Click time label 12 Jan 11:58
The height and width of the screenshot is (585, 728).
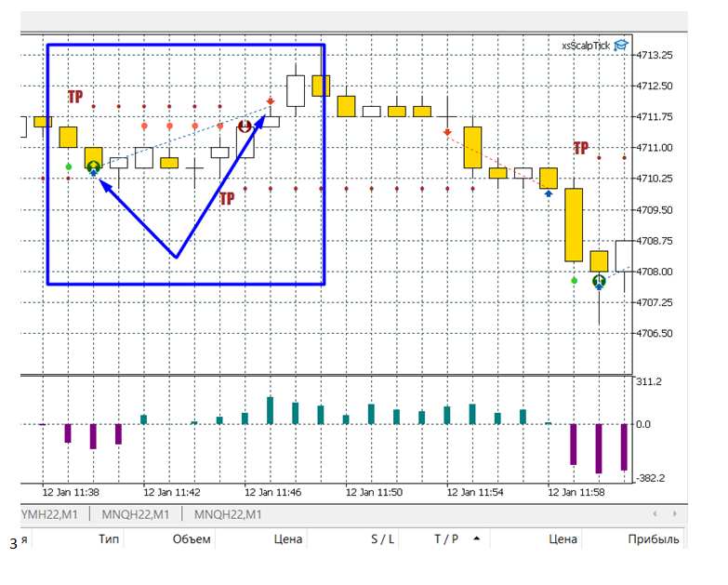tap(576, 493)
